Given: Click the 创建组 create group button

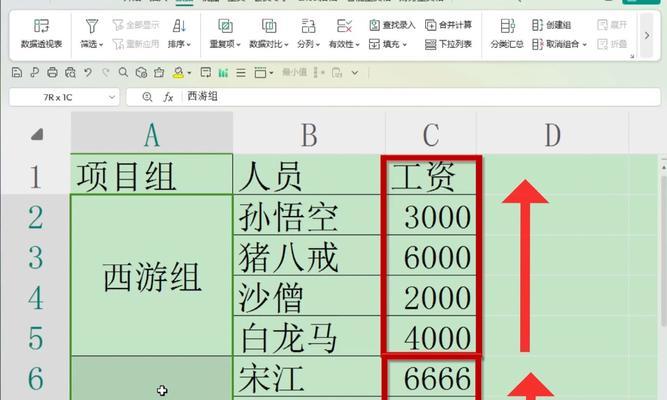Looking at the screenshot, I should pos(551,25).
